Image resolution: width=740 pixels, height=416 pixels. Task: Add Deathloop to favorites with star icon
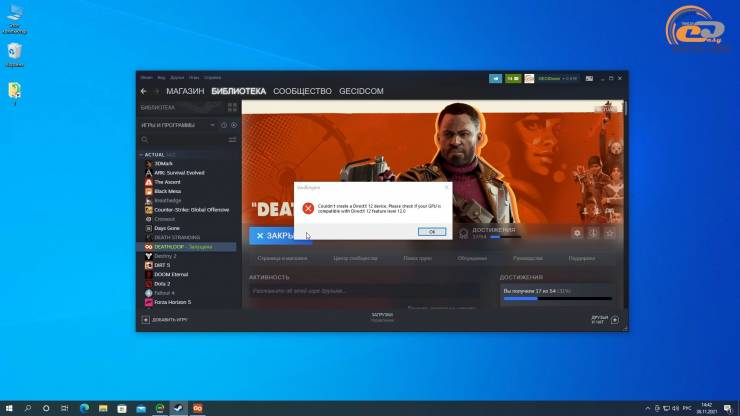pos(610,233)
